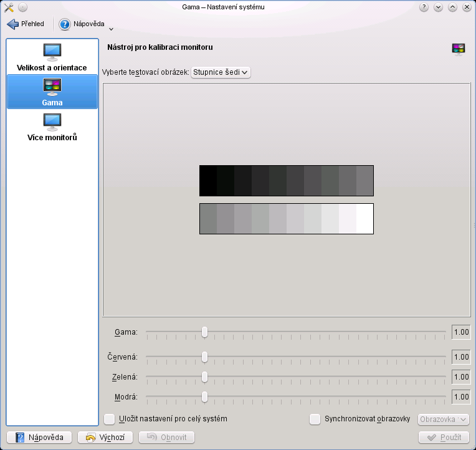
Task: Click the Gama slider handle
Action: click(204, 332)
